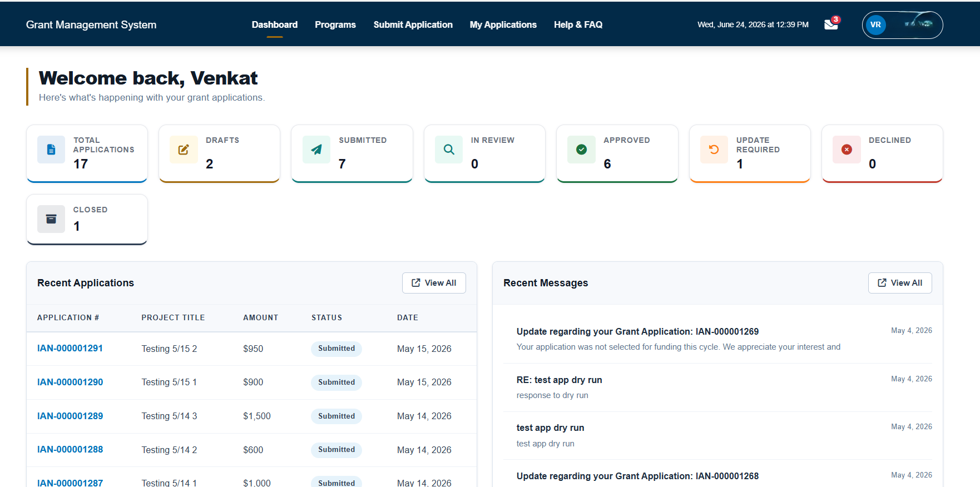The width and height of the screenshot is (980, 487).
Task: Click the Amount column header
Action: [260, 317]
